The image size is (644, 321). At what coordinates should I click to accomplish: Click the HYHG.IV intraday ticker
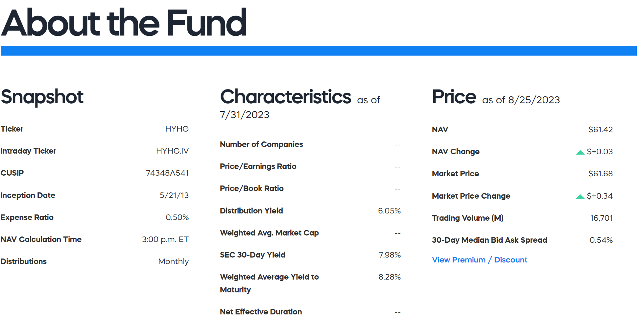click(x=172, y=151)
